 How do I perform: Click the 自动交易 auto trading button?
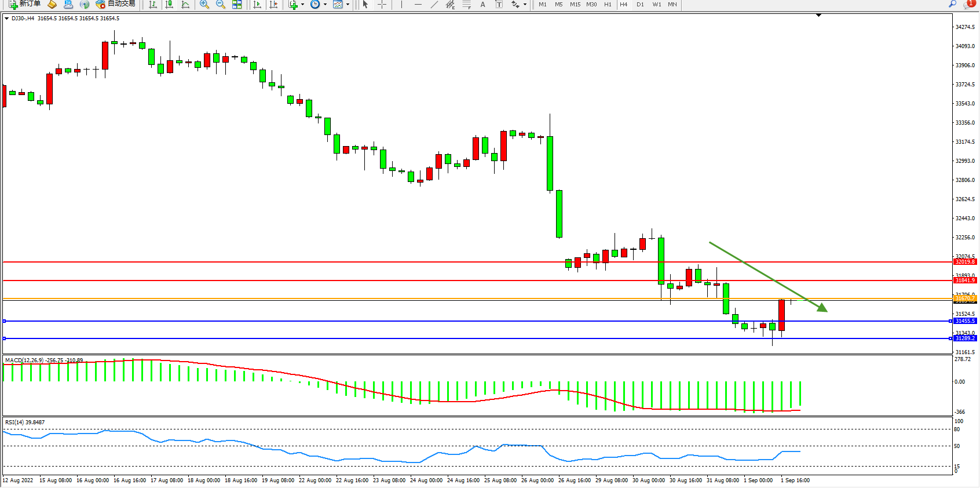tap(115, 4)
